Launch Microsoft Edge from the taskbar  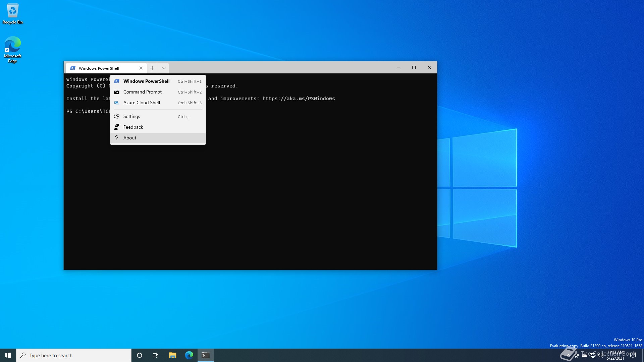(189, 355)
